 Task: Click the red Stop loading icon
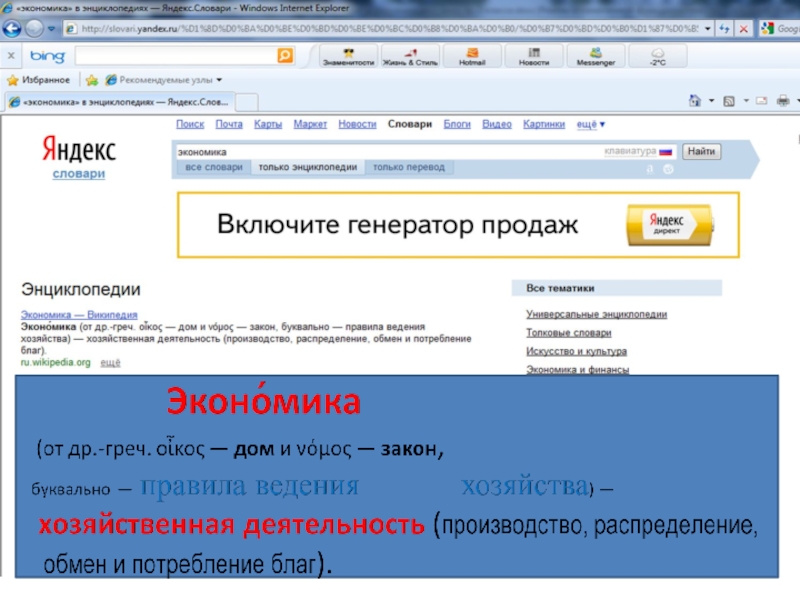tap(743, 29)
